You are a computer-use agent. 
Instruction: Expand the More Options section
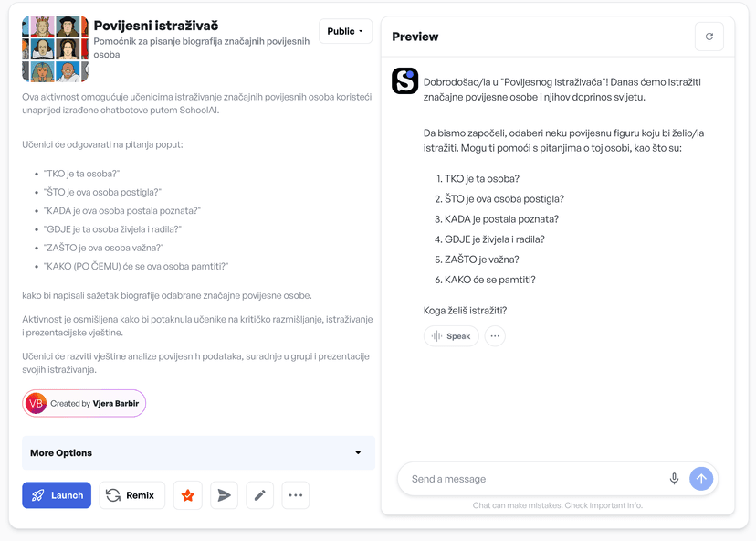198,453
